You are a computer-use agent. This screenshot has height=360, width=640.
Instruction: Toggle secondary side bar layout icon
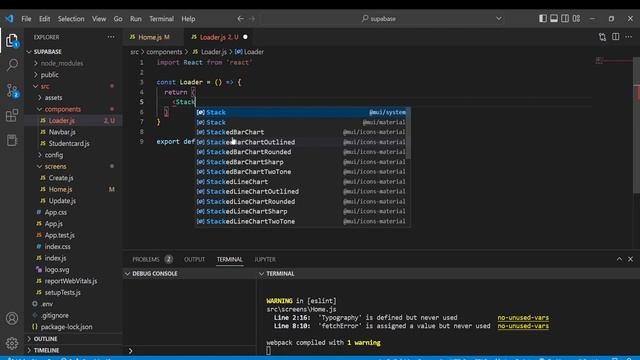pos(565,18)
